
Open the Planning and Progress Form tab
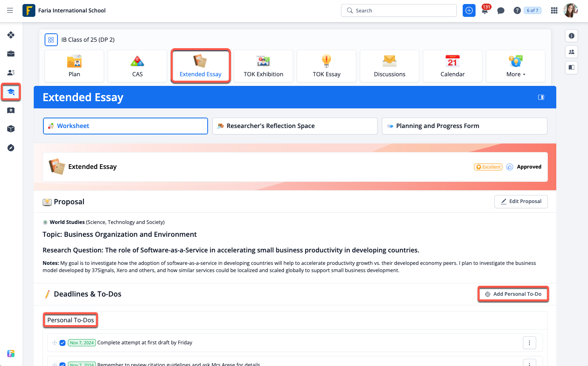point(464,126)
